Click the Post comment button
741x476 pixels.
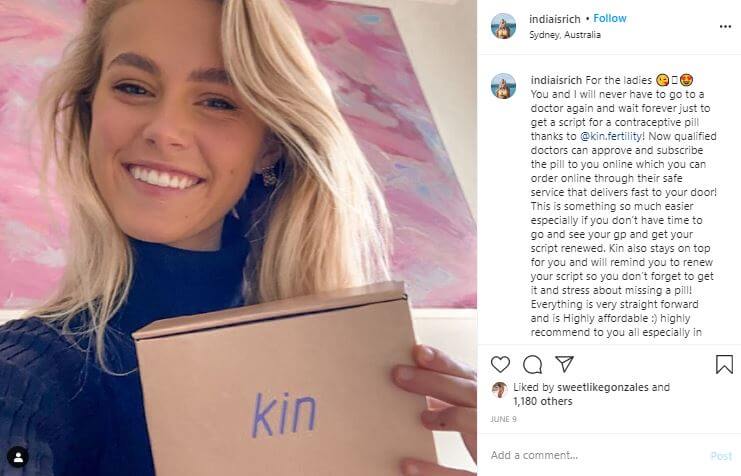[x=721, y=456]
